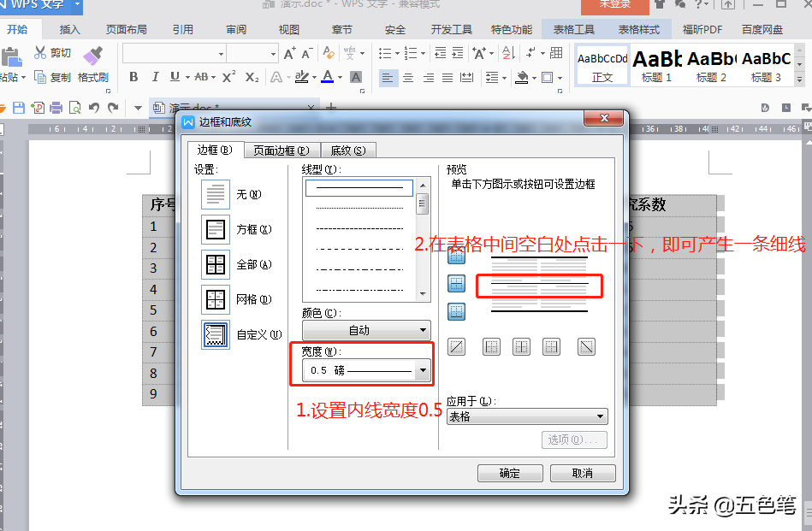Screen dimensions: 812x531
Task: Click the distributed alignment icon
Action: coord(466,78)
